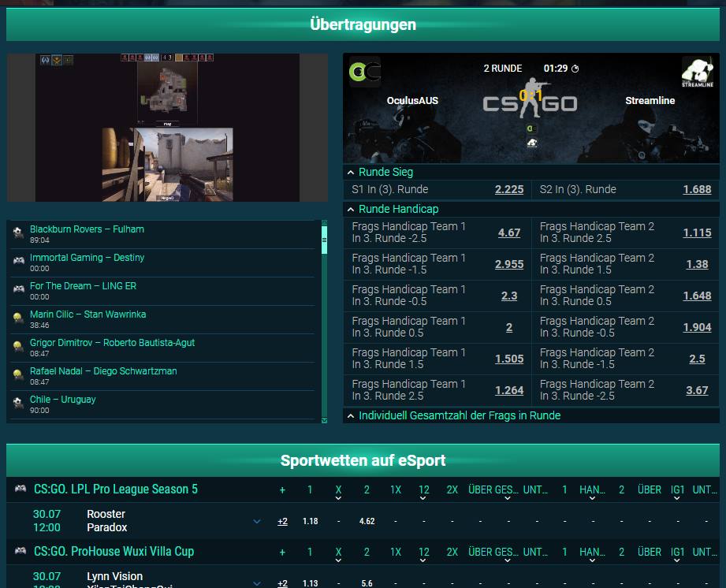This screenshot has width=726, height=588.
Task: Open CS:GO. LPL Pro League Season 5 league
Action: [116, 489]
